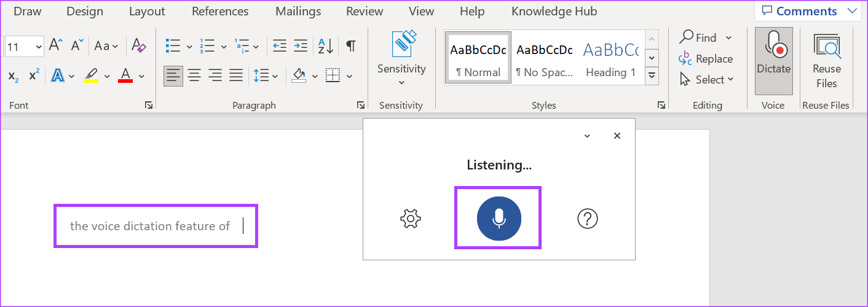Shrink font size with smaller A icon

coord(77,45)
